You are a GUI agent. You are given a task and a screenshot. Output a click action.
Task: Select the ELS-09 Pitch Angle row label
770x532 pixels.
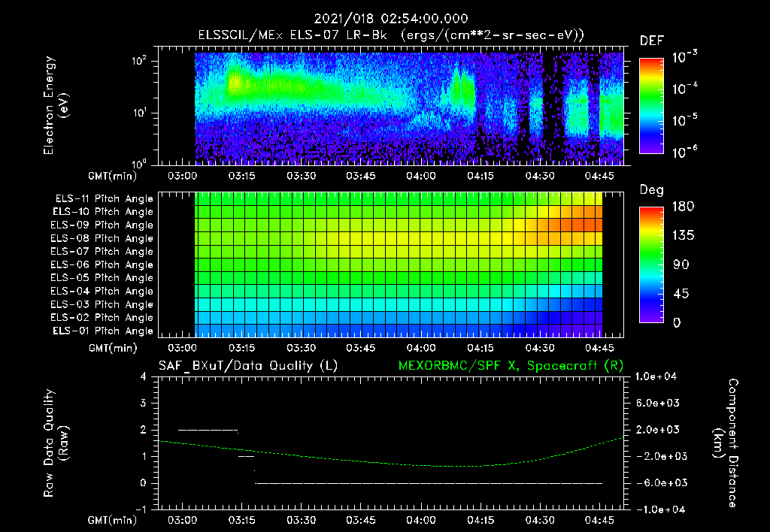(102, 225)
